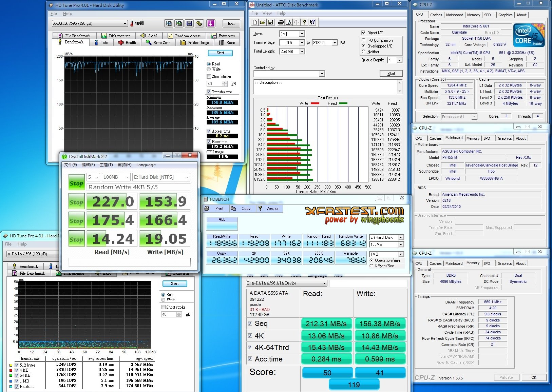552x392 pixels.
Task: Open the Erase tab in HD Tune
Action: point(227,43)
